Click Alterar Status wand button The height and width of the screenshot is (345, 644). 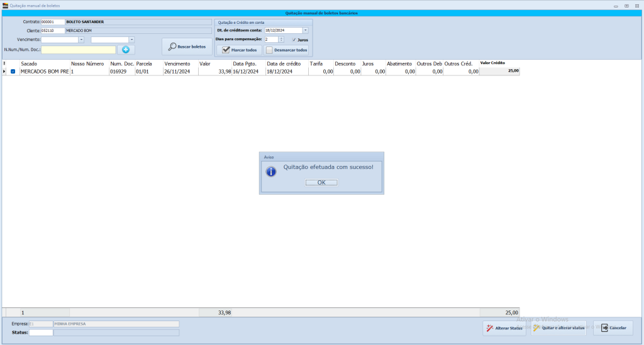pyautogui.click(x=504, y=328)
